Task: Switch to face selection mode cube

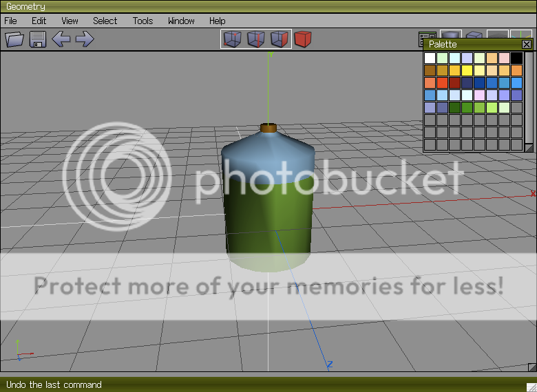Action: tap(279, 39)
